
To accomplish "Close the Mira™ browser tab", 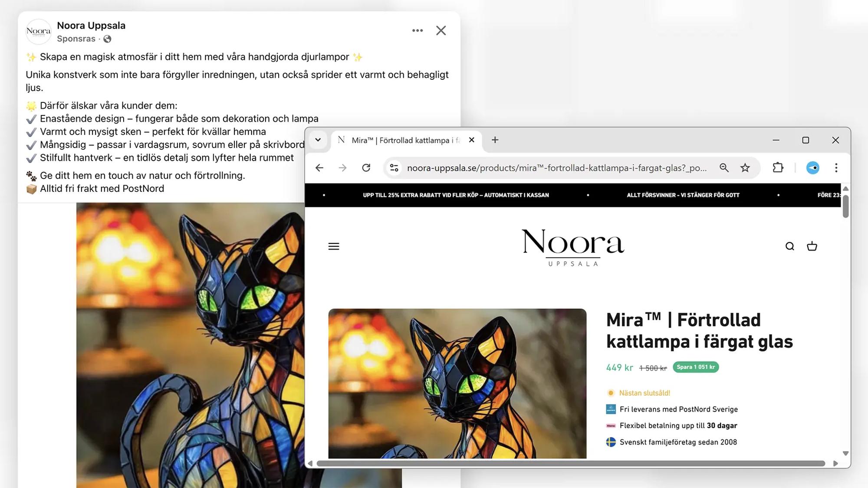I will tap(472, 140).
